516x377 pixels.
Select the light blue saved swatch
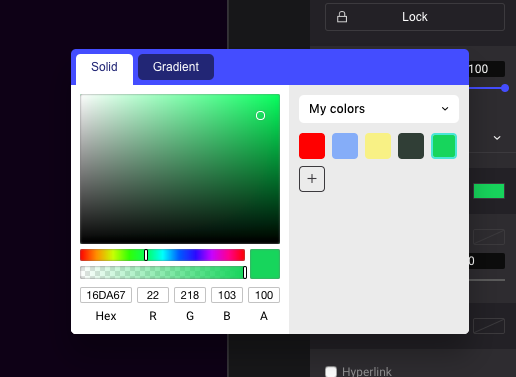345,146
